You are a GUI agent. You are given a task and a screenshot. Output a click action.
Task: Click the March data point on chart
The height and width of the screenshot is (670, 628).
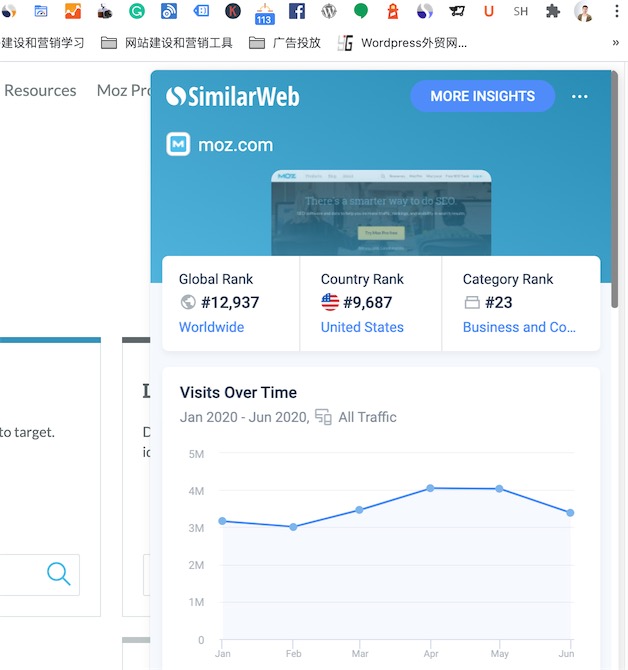359,510
